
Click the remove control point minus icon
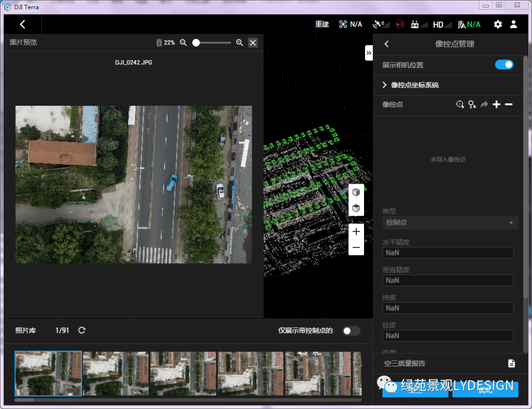[x=509, y=104]
